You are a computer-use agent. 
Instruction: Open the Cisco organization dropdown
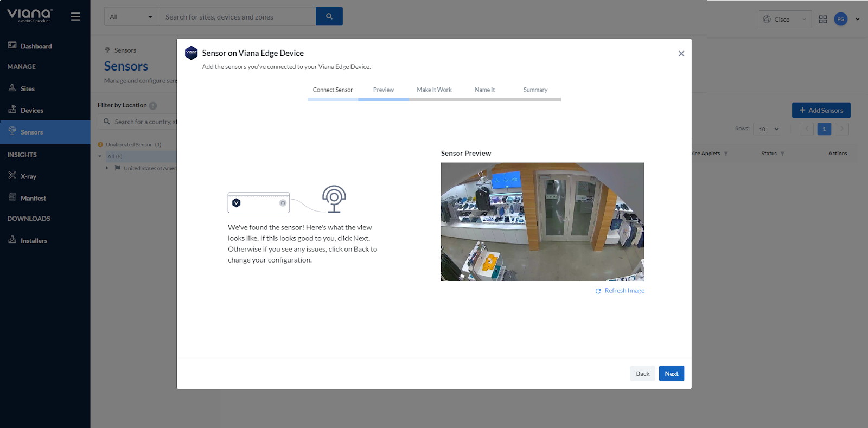[785, 20]
